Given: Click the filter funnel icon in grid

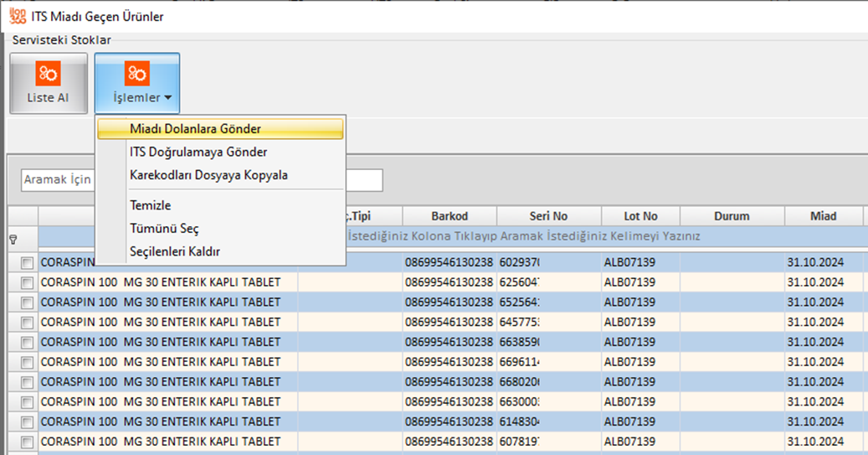Looking at the screenshot, I should (x=13, y=238).
